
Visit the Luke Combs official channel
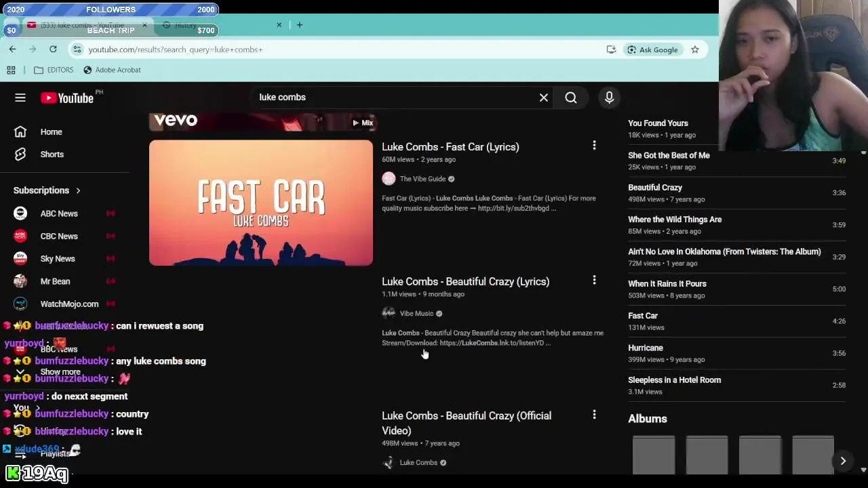418,463
